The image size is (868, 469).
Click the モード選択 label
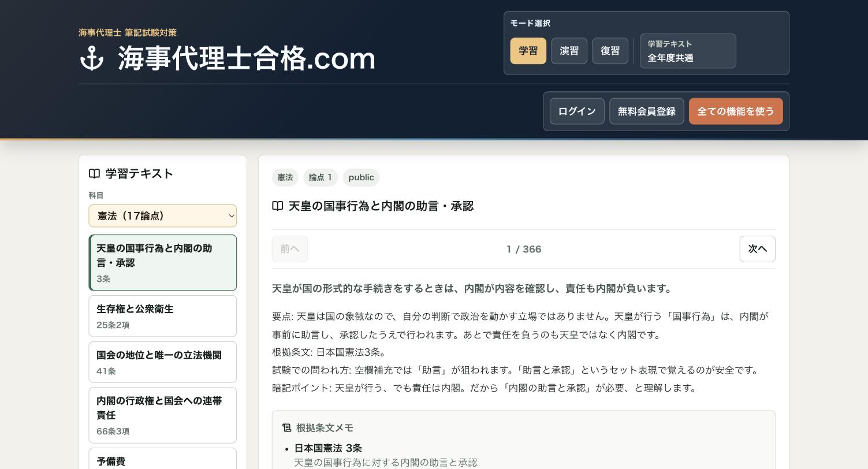530,23
